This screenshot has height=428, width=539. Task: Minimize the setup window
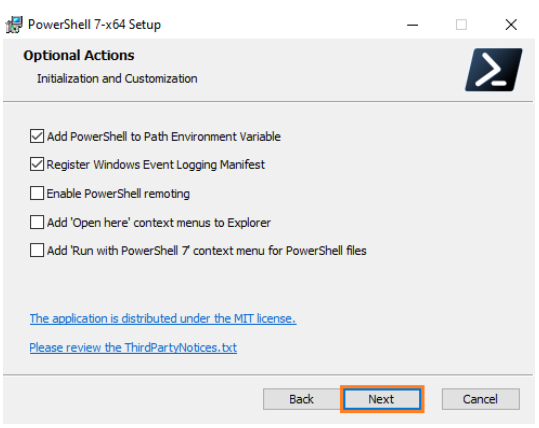coord(412,25)
